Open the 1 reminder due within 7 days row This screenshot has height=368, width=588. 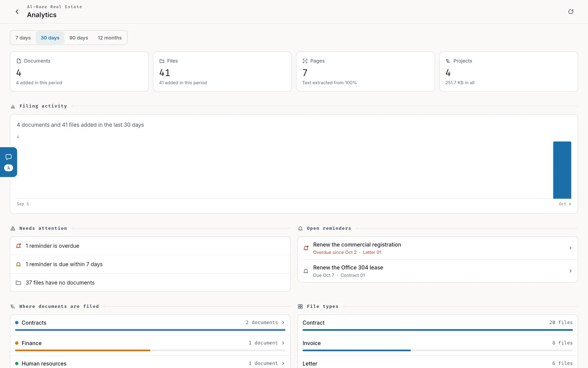click(150, 264)
